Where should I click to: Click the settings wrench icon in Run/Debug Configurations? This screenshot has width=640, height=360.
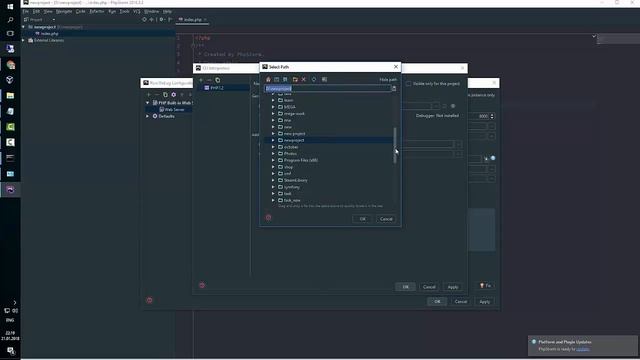tap(173, 95)
